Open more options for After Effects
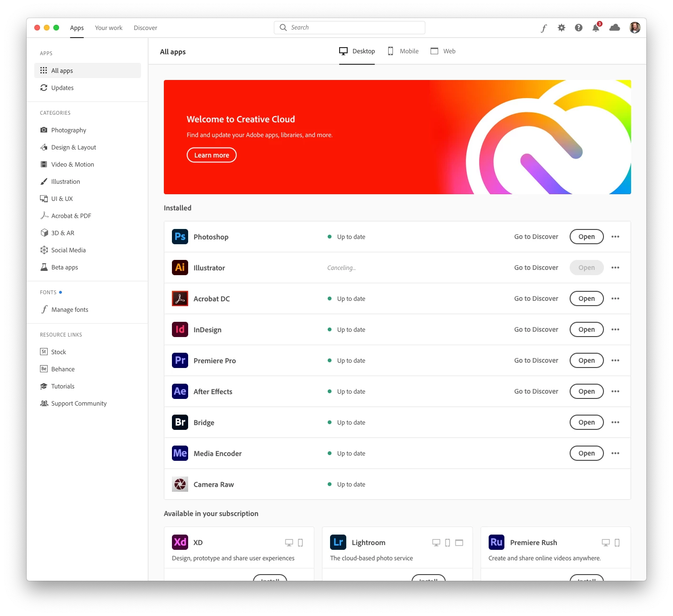 click(x=615, y=391)
